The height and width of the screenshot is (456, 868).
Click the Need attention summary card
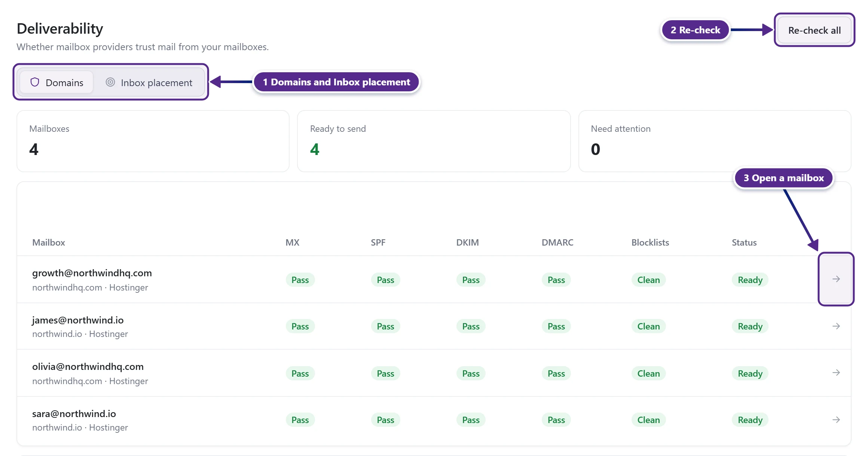click(x=715, y=141)
